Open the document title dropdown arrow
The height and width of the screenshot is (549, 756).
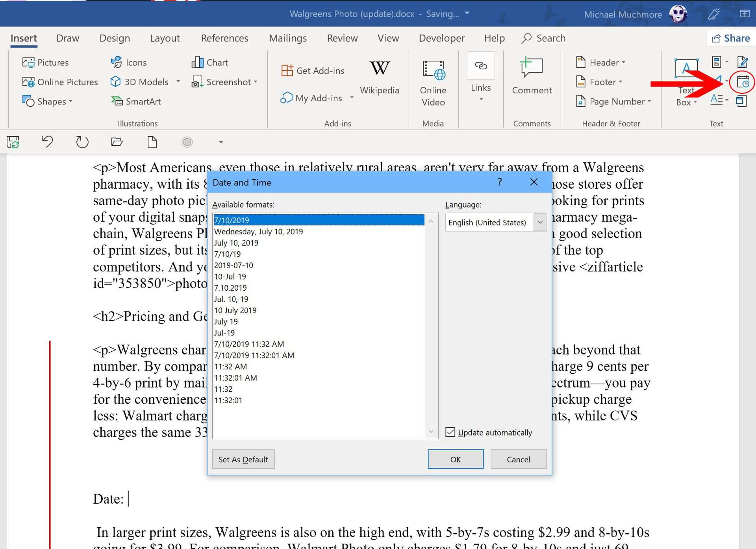(x=467, y=13)
